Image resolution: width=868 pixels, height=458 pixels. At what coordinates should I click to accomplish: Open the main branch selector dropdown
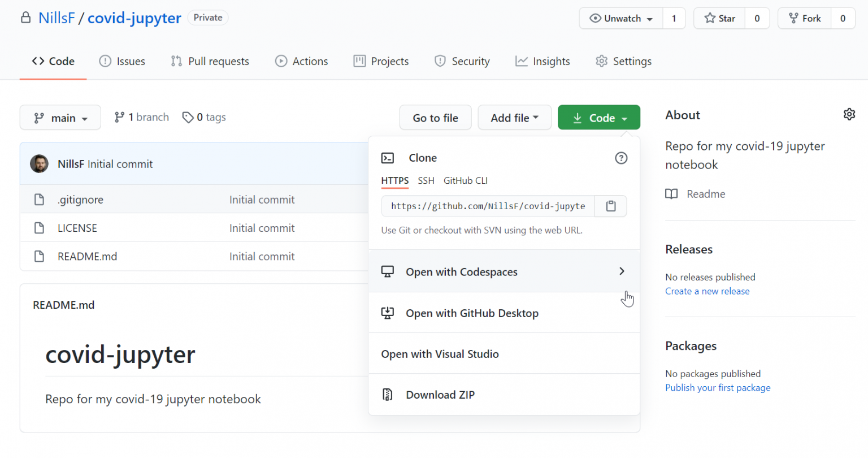tap(60, 118)
